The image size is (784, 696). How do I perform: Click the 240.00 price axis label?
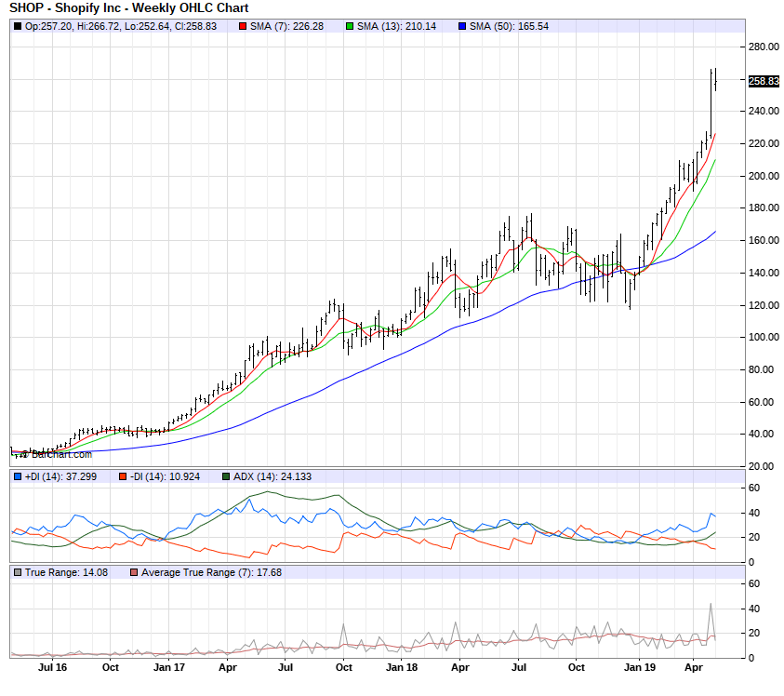(764, 111)
